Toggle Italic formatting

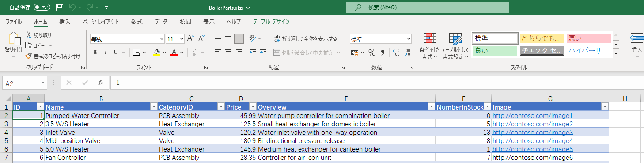tap(106, 53)
